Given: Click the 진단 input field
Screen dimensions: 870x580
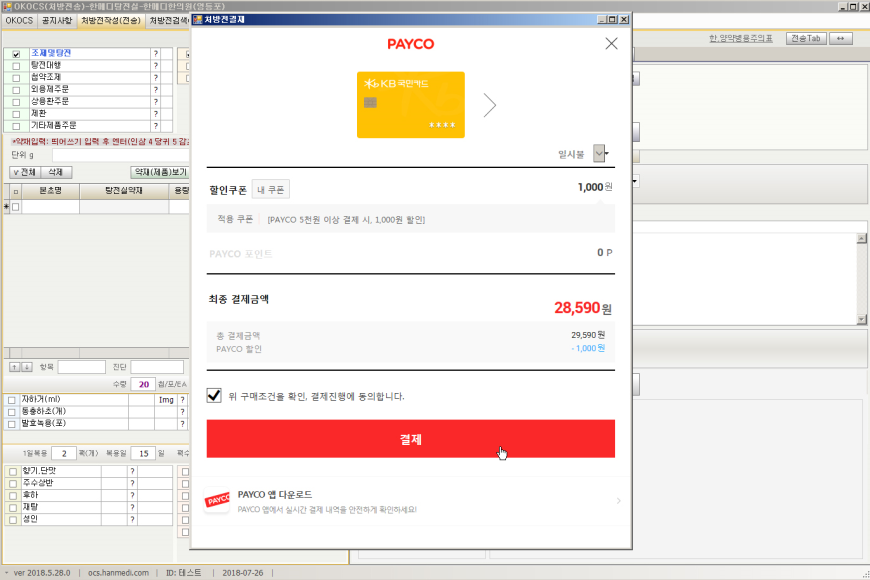Looking at the screenshot, I should point(157,367).
